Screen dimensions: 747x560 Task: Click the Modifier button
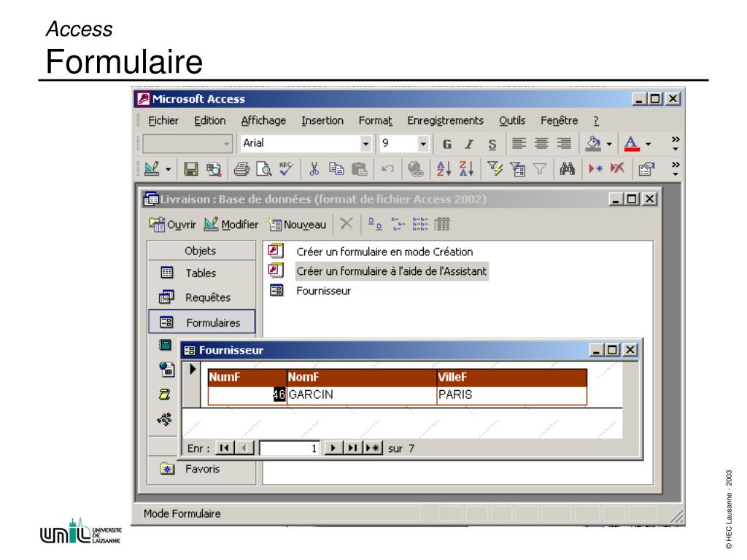click(231, 225)
